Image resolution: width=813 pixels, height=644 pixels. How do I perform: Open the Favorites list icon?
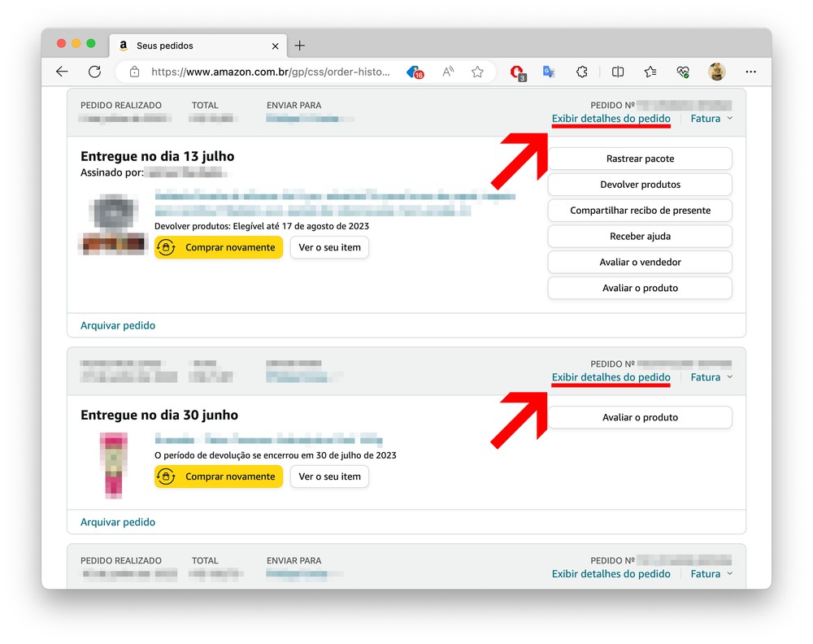[x=650, y=72]
